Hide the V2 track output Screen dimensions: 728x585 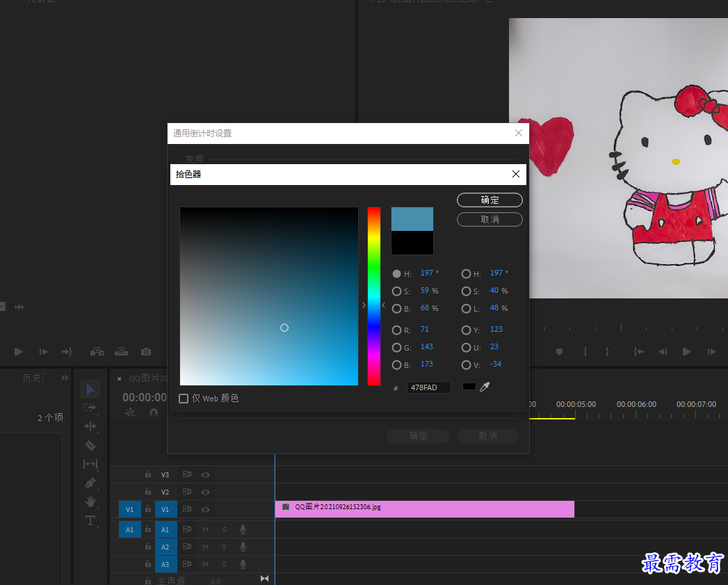[x=206, y=492]
